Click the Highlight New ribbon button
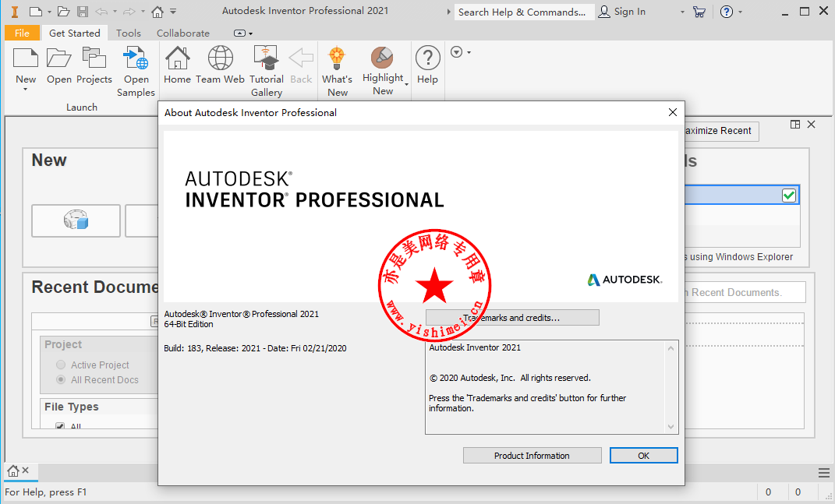The width and height of the screenshot is (835, 504). [x=383, y=71]
